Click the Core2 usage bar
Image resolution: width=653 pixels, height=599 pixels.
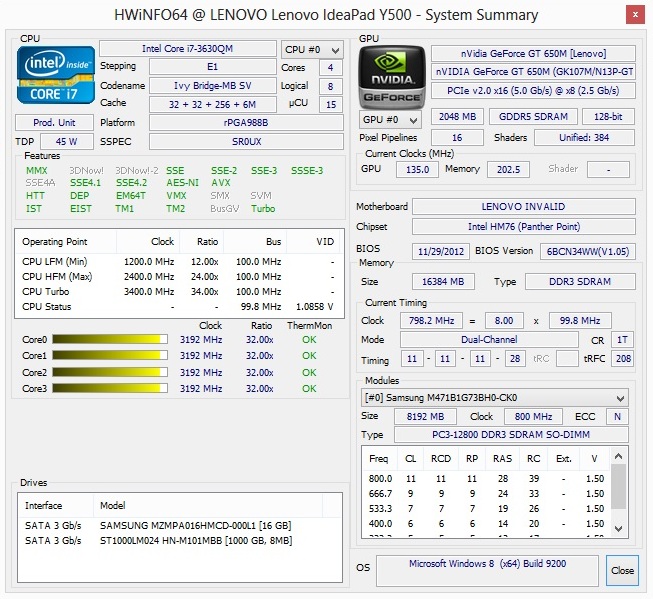click(x=110, y=372)
